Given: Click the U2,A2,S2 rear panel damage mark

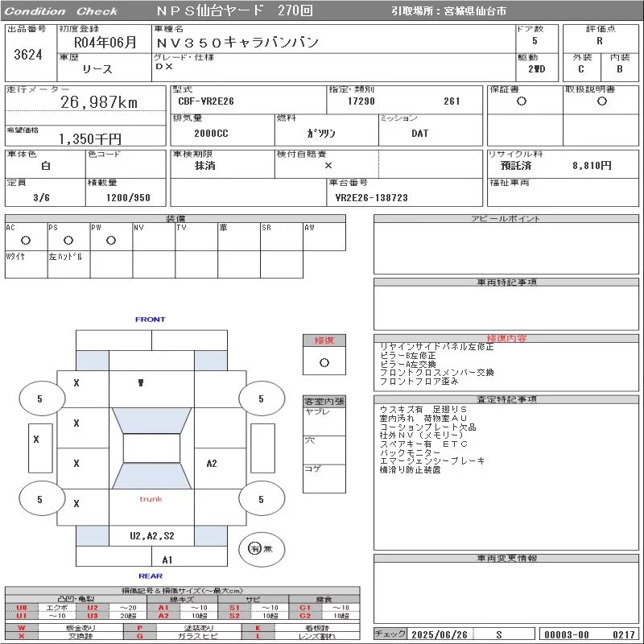Looking at the screenshot, I should pos(152,535).
